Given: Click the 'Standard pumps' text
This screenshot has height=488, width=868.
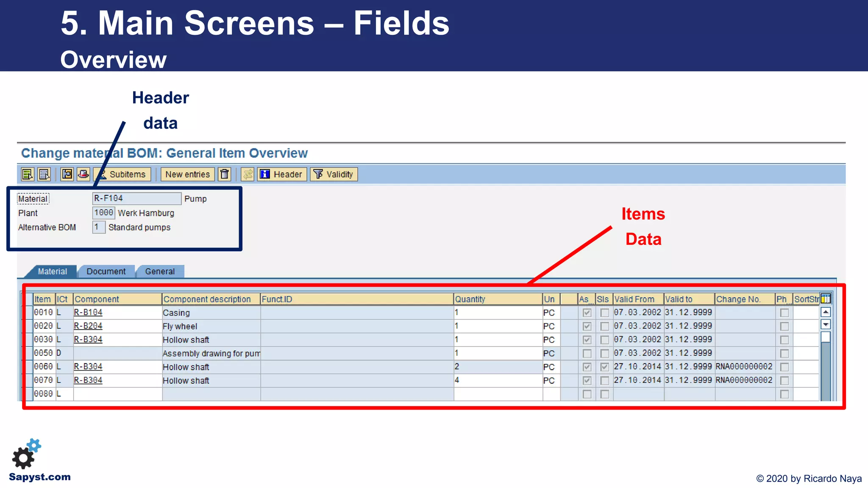Looking at the screenshot, I should (x=139, y=227).
